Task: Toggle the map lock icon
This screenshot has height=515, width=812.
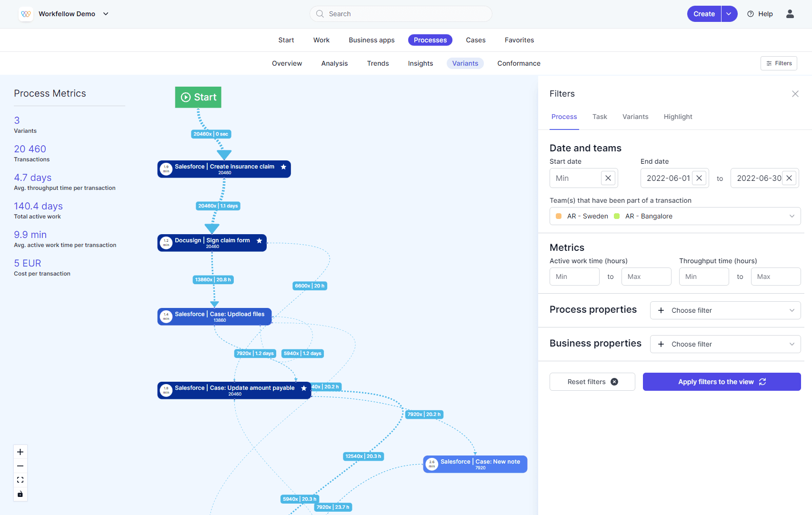Action: click(x=20, y=494)
